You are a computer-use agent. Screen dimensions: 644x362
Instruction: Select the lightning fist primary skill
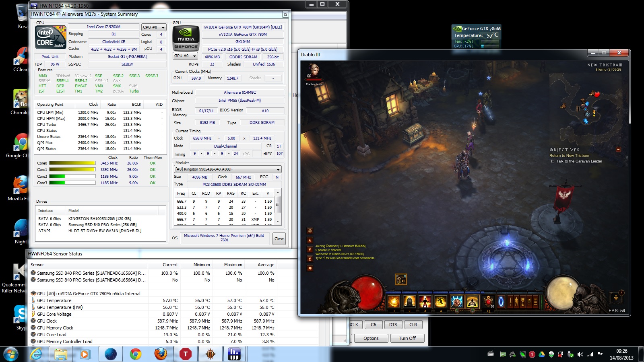point(457,301)
